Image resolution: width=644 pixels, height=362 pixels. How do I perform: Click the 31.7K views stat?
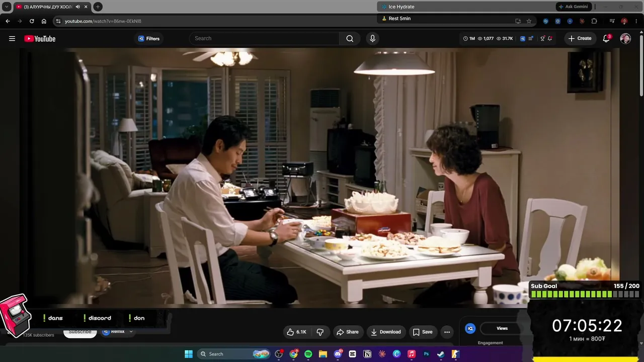(x=505, y=39)
